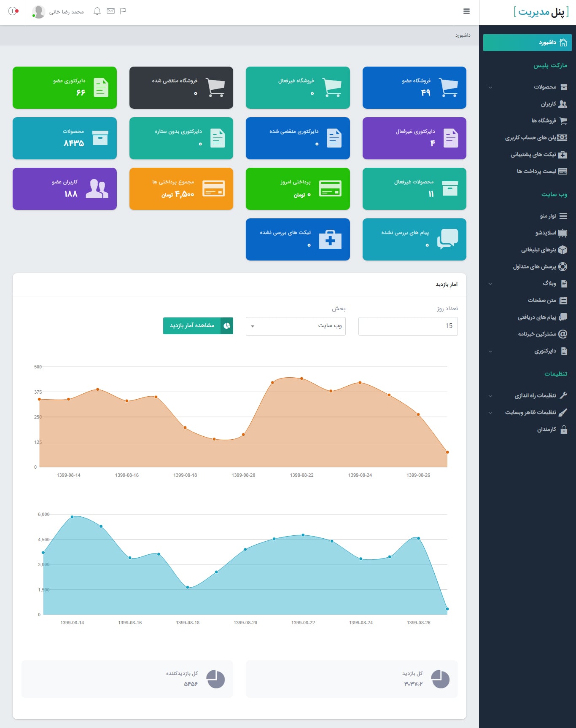Viewport: 576px width, 728px height.
Task: Click the users icon on کاربران عضو card
Action: 97,188
